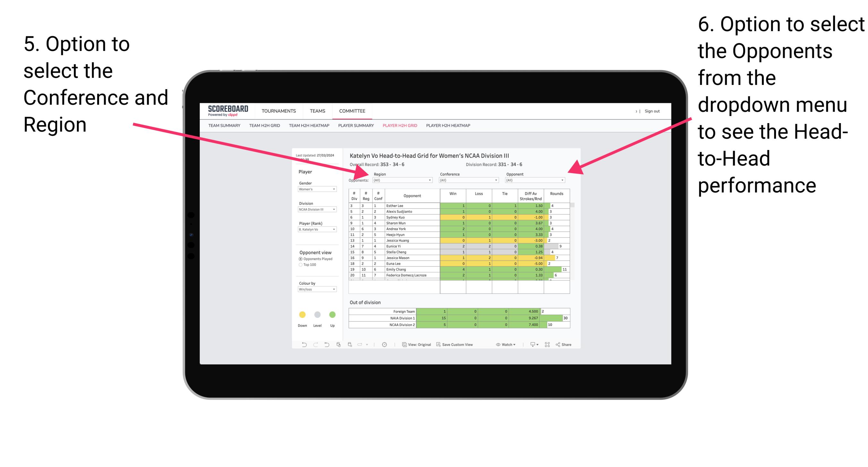Select the Down colour swatch

coord(302,315)
